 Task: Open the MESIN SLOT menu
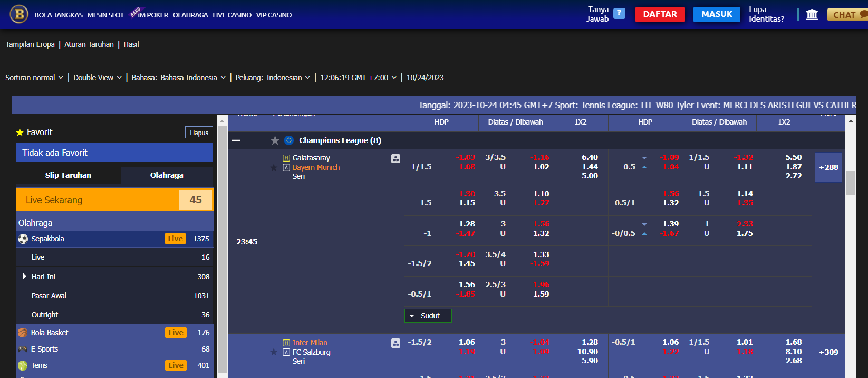click(105, 15)
